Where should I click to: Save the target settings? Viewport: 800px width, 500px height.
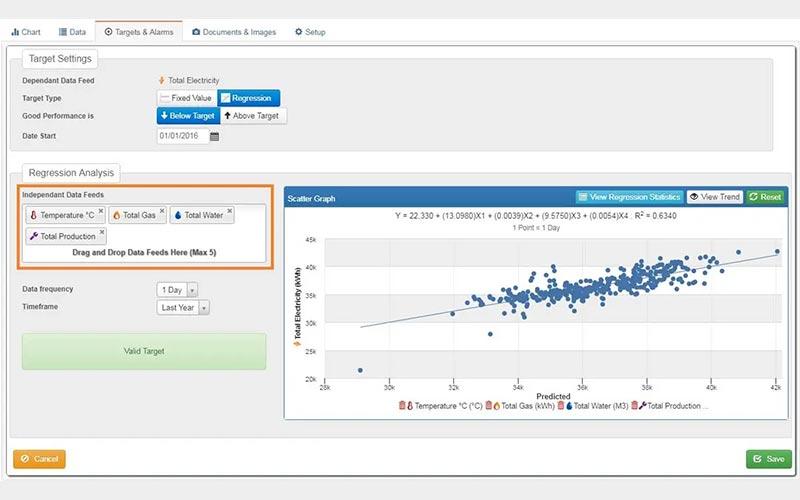click(769, 459)
